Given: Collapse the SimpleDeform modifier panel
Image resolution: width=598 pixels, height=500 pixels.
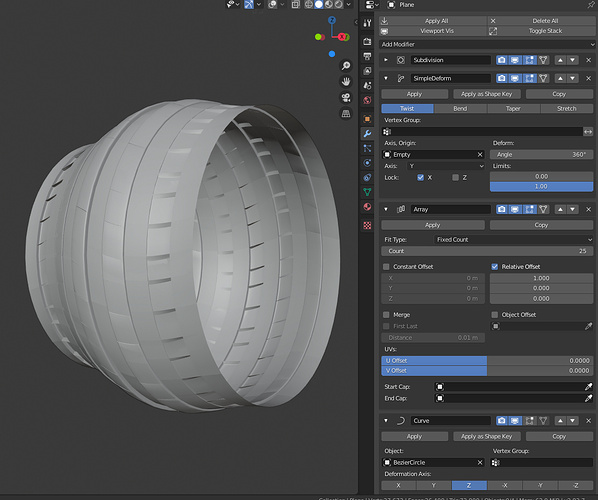Looking at the screenshot, I should pyautogui.click(x=386, y=78).
